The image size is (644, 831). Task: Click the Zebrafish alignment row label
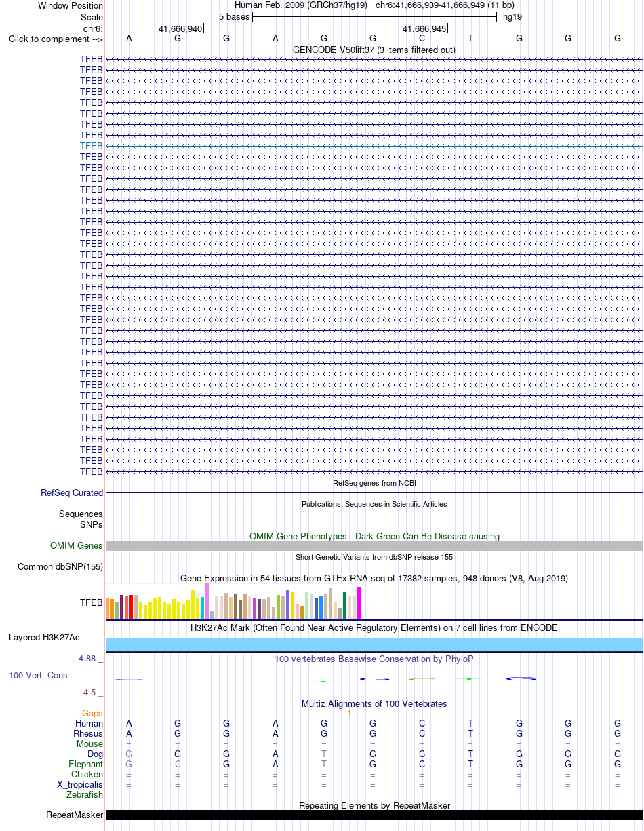pos(85,795)
